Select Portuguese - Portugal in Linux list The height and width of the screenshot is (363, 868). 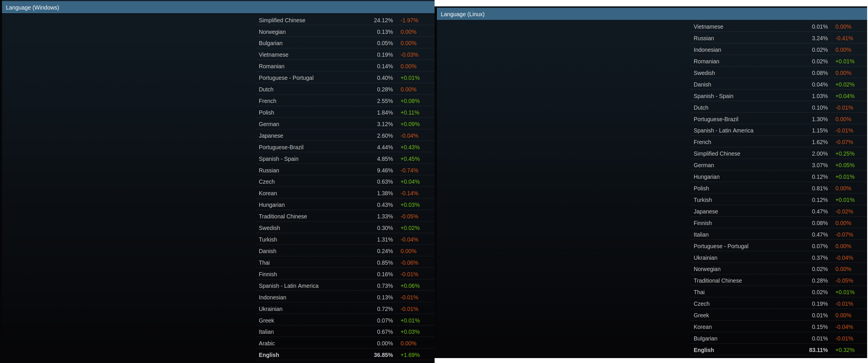coord(720,246)
